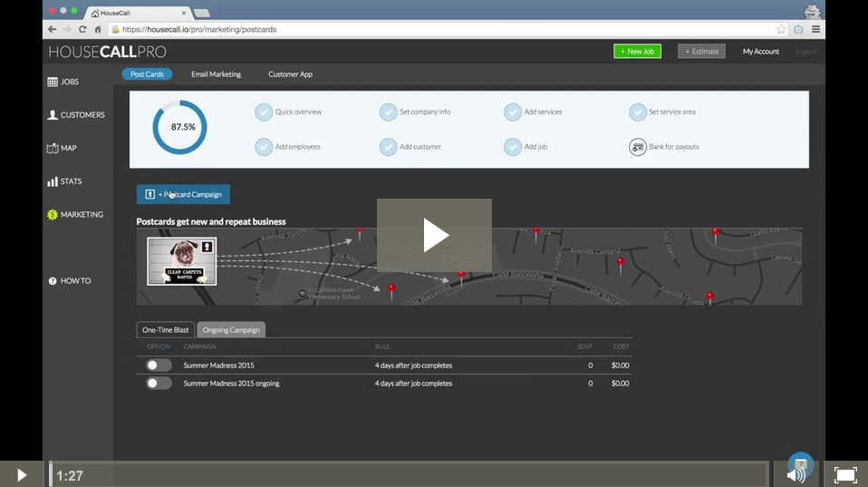Select the HouseCall browser tab
868x487 pixels.
139,13
